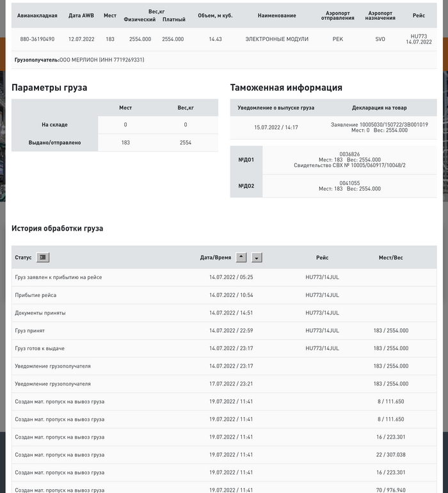
Task: Select status Документы приняты
Action: click(x=40, y=313)
